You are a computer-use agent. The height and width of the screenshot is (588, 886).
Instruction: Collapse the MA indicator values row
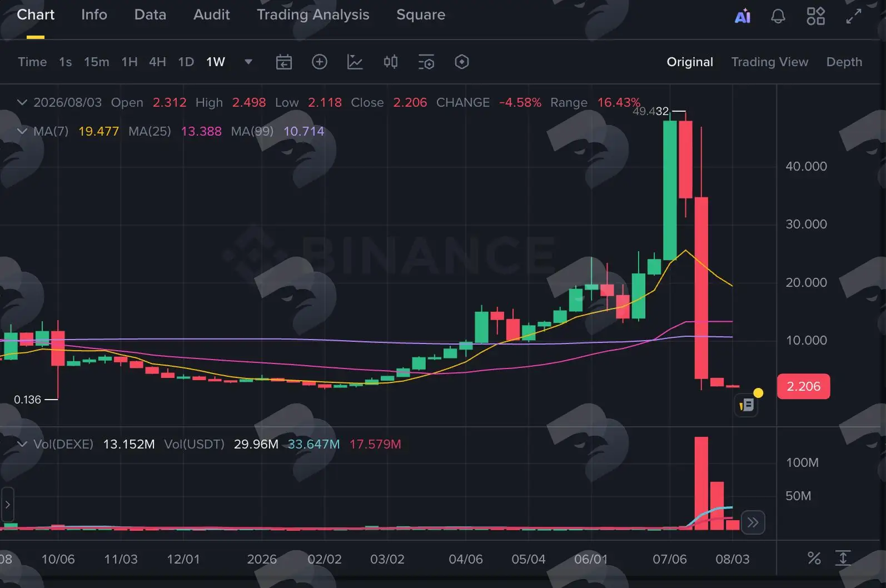click(22, 131)
